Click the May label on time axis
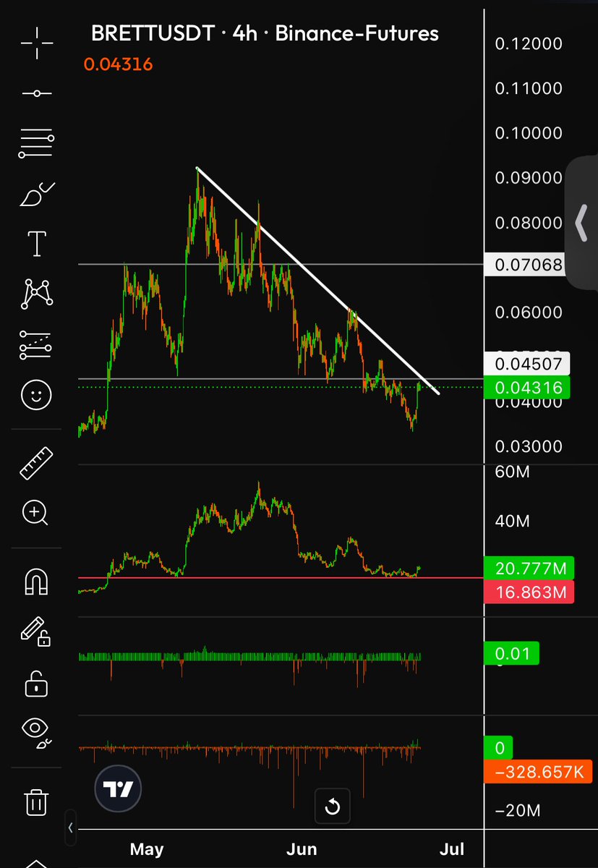Image resolution: width=598 pixels, height=868 pixels. [148, 848]
